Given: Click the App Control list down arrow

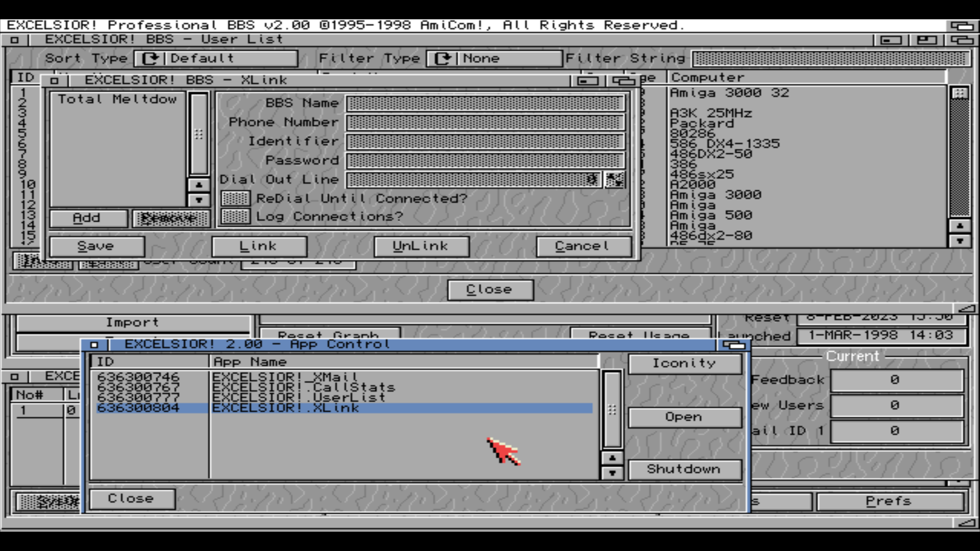Looking at the screenshot, I should (x=612, y=473).
